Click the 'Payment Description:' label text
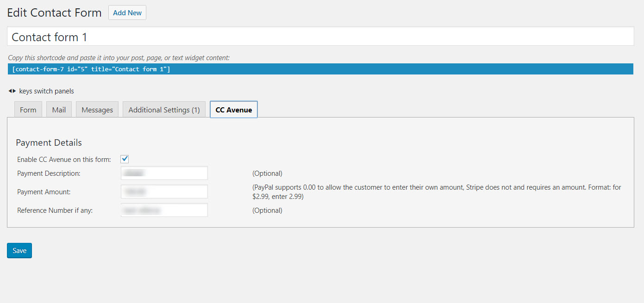 [49, 173]
